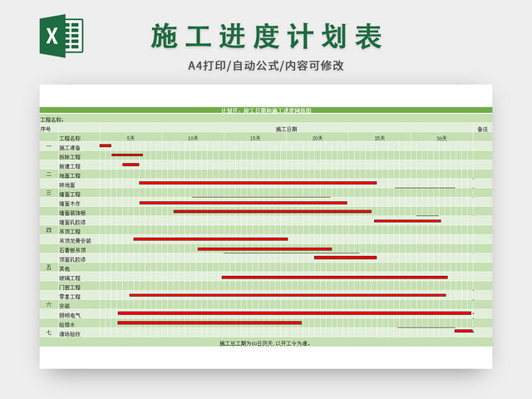Select the 吊顶龙骨安装 row label
The width and height of the screenshot is (532, 399).
click(x=76, y=241)
